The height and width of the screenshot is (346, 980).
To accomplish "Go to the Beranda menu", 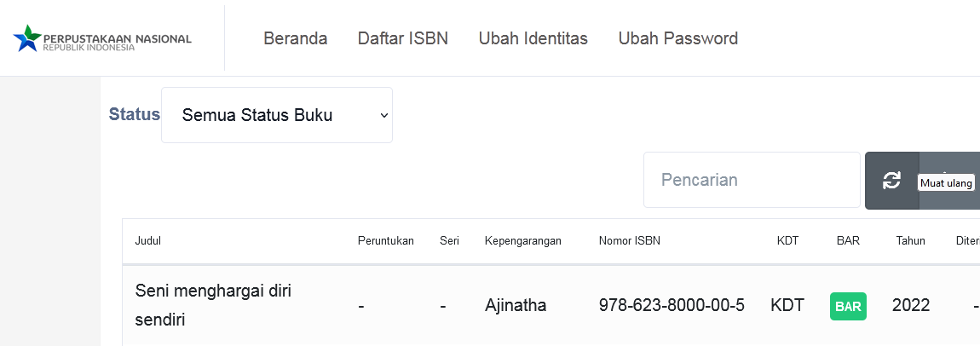I will tap(296, 38).
